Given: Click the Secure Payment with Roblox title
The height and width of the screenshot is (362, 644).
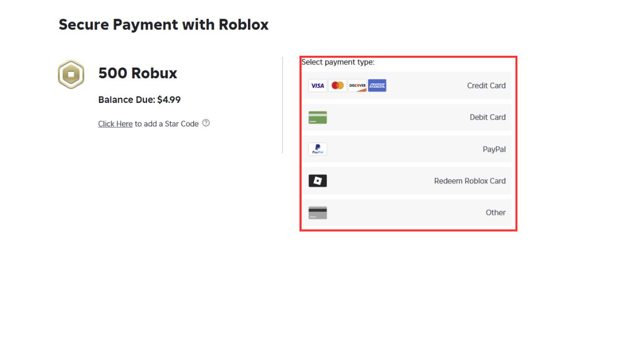Looking at the screenshot, I should click(x=164, y=25).
